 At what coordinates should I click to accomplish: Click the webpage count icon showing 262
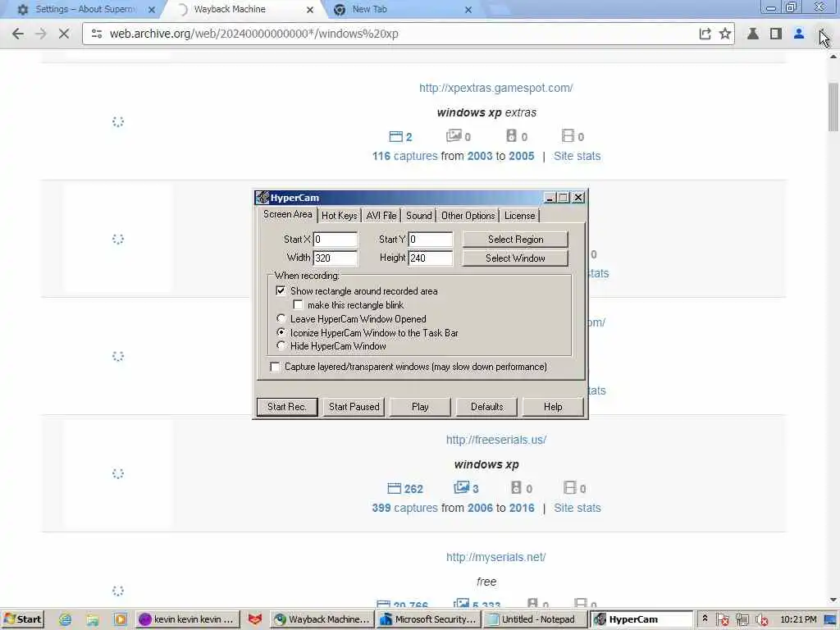(395, 489)
